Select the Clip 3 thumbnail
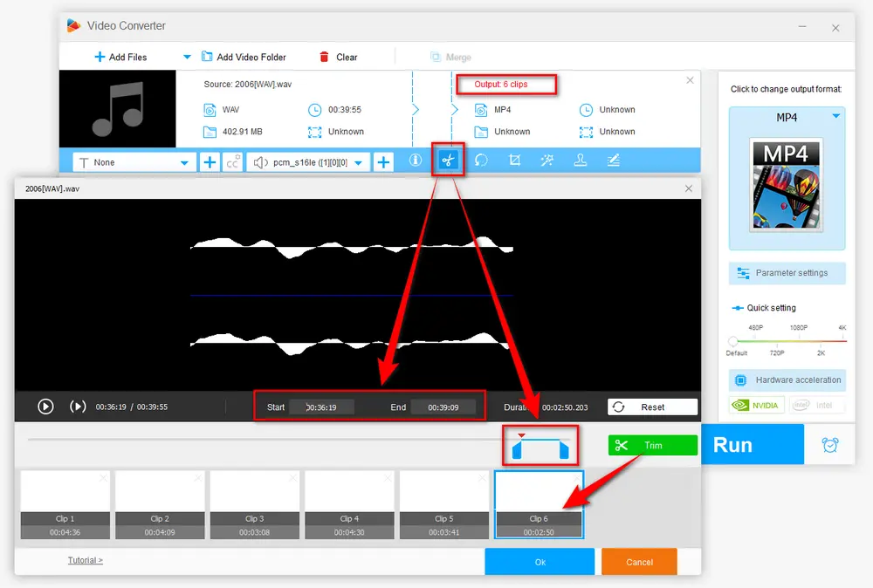This screenshot has height=588, width=873. (x=255, y=505)
